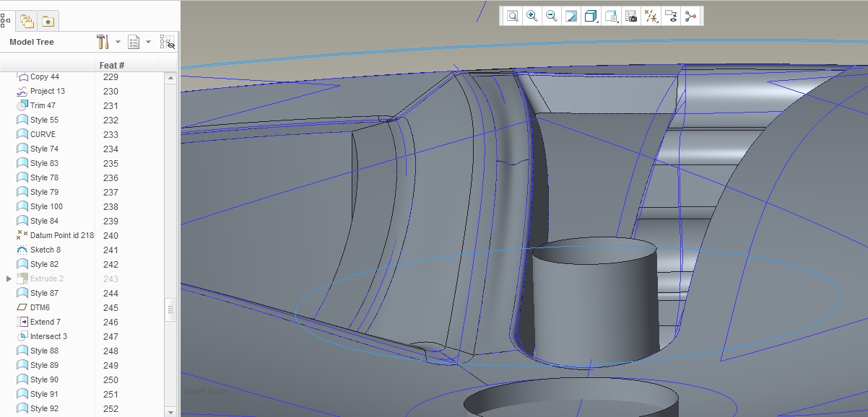Select Datum Point id 218
The height and width of the screenshot is (417, 868).
[62, 235]
